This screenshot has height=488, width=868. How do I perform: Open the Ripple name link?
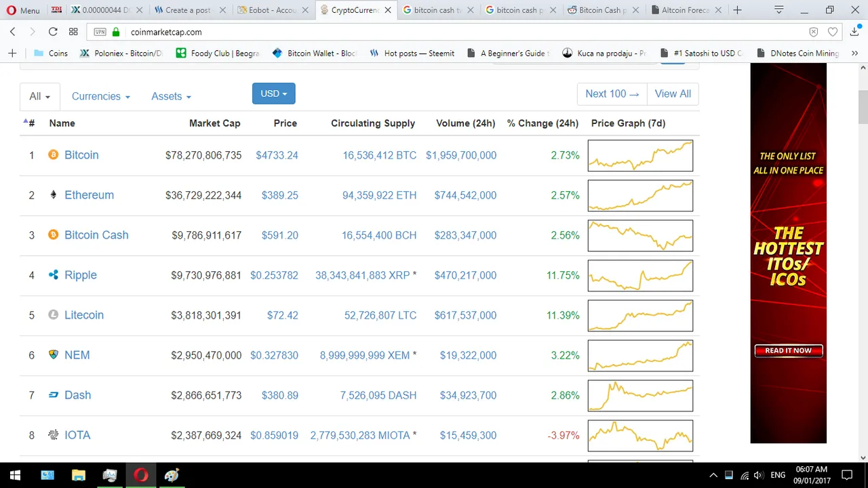tap(81, 275)
